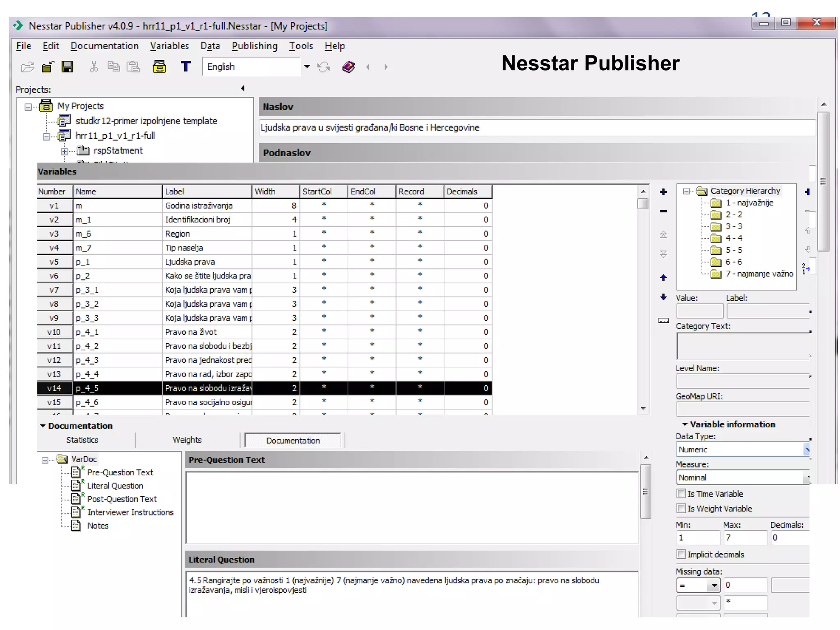Screen dimensions: 840x630
Task: Collapse the Documentation section triangle
Action: 43,426
